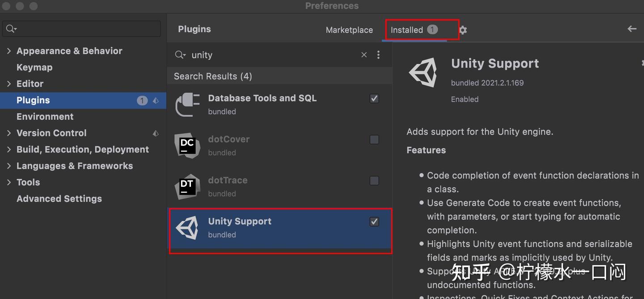
Task: Click the back arrow at top right
Action: 632,29
